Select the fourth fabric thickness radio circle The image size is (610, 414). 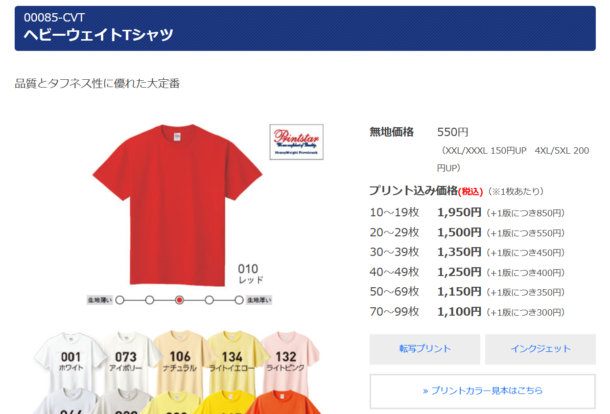click(209, 300)
